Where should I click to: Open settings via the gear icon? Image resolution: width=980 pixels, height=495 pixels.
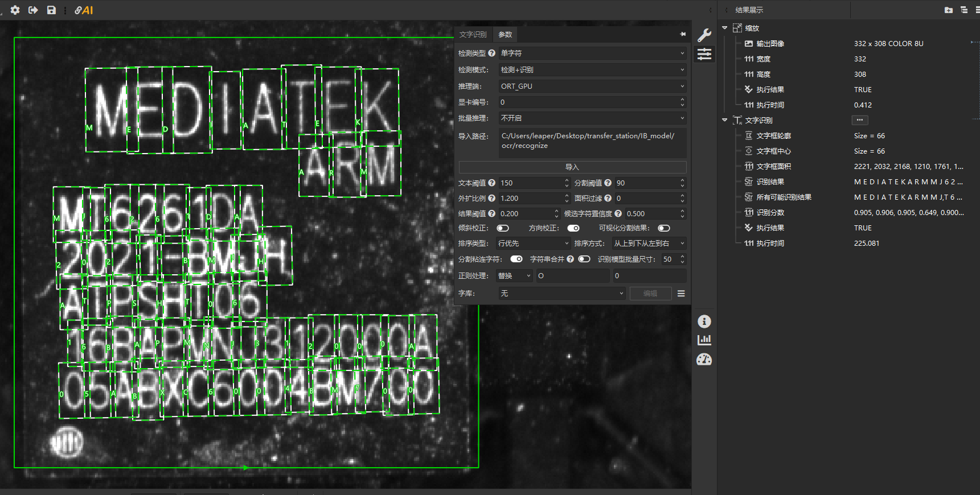pyautogui.click(x=15, y=10)
